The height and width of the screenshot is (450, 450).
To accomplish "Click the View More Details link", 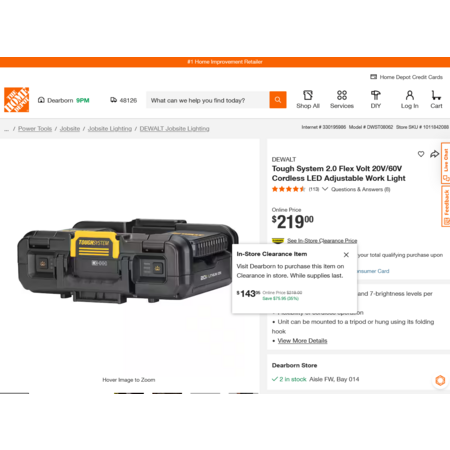I will (x=302, y=341).
